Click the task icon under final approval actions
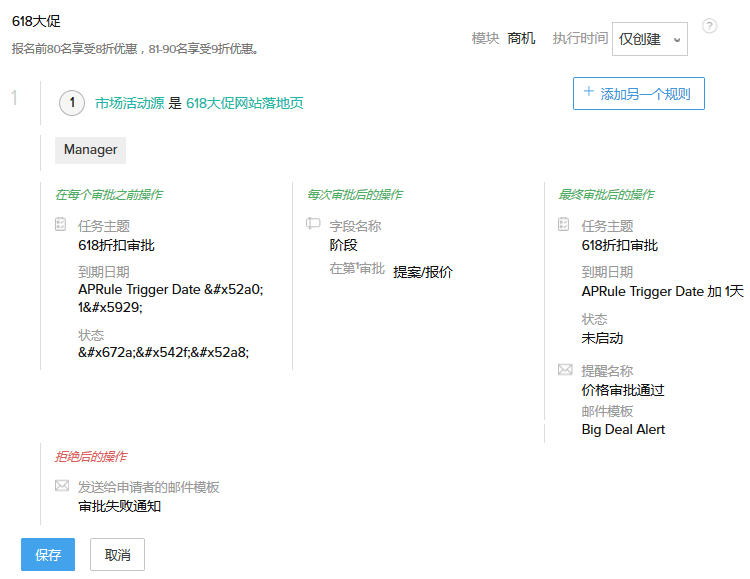The image size is (750, 579). pos(564,225)
